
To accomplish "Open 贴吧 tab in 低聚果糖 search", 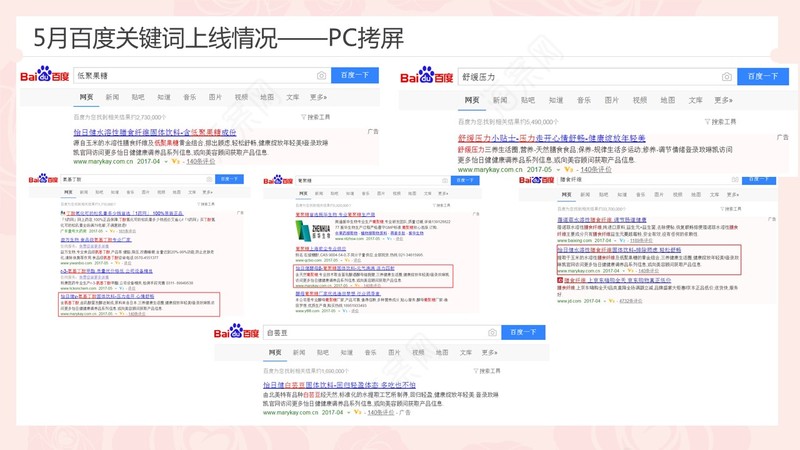I will tap(138, 97).
